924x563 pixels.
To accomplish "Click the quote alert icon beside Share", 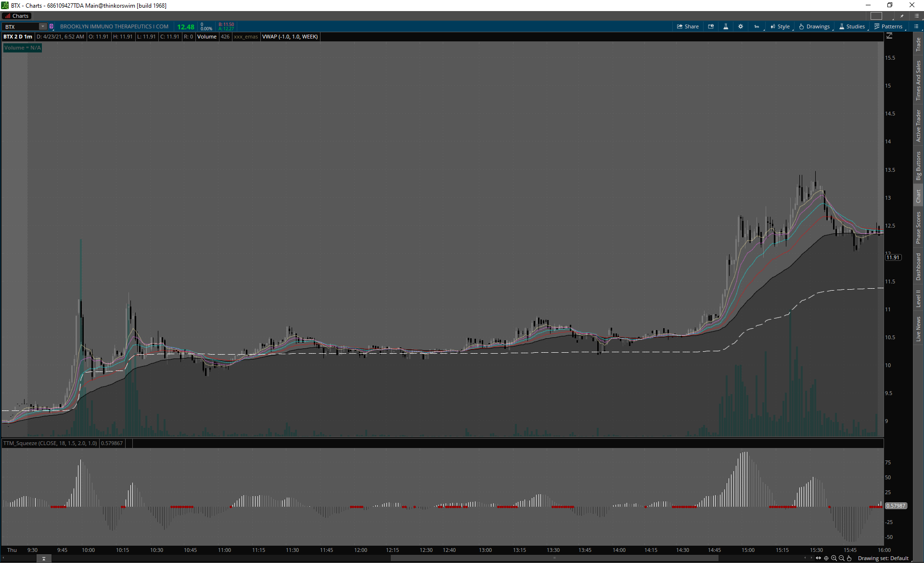I will tap(711, 26).
